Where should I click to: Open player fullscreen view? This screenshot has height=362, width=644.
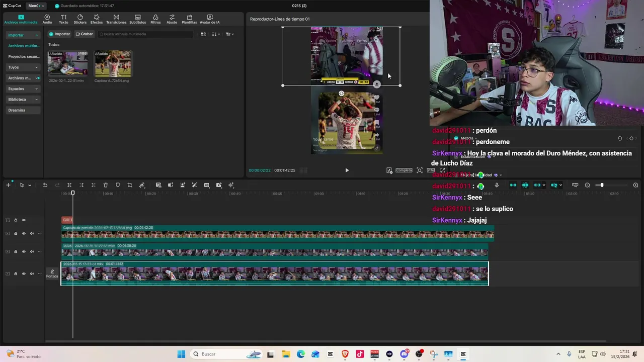443,170
